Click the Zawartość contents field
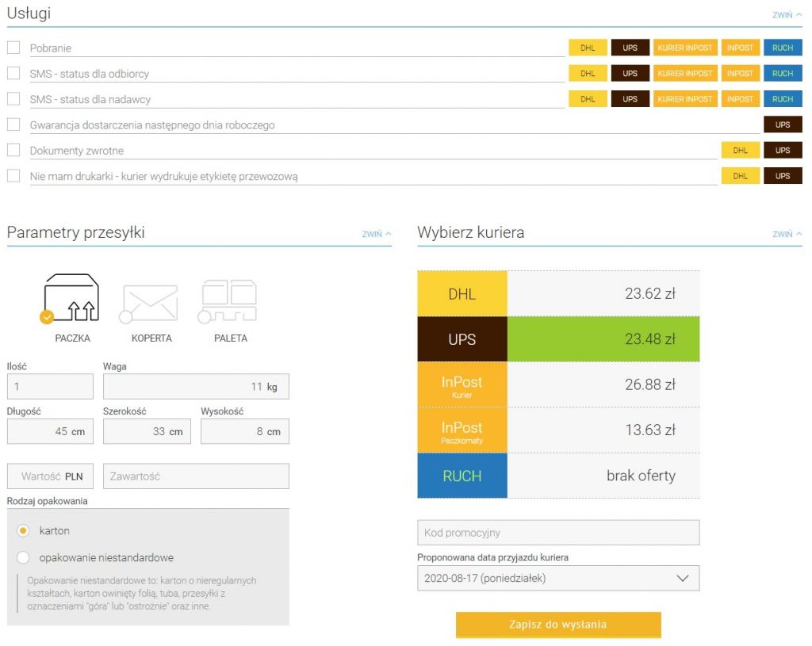The height and width of the screenshot is (646, 812). (197, 476)
